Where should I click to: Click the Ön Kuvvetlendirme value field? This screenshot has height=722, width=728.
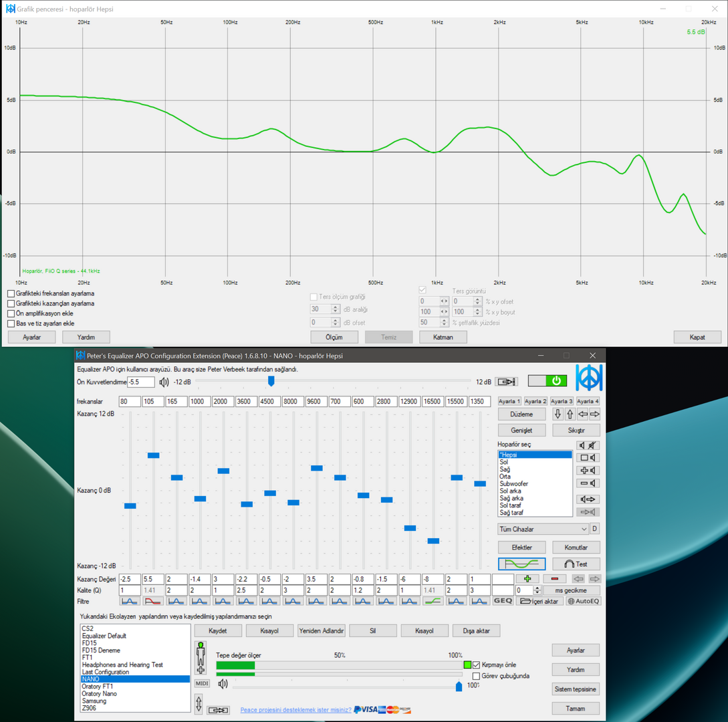[140, 382]
